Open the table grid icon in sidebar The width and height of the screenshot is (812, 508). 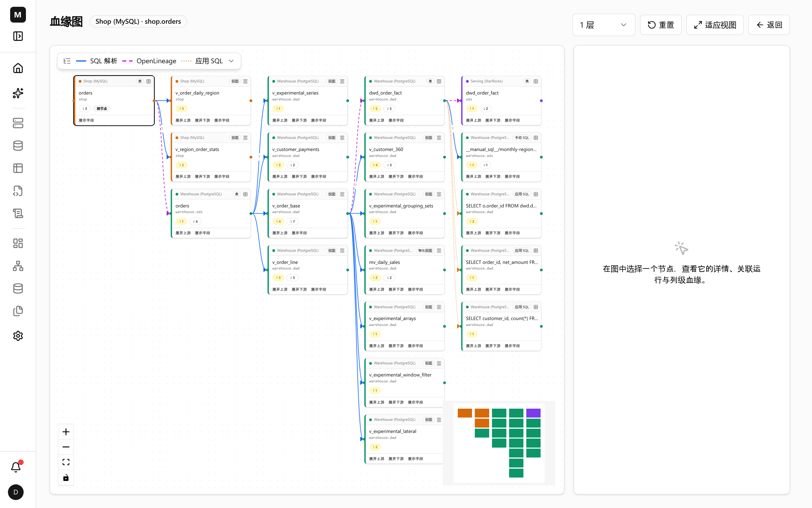pyautogui.click(x=18, y=168)
